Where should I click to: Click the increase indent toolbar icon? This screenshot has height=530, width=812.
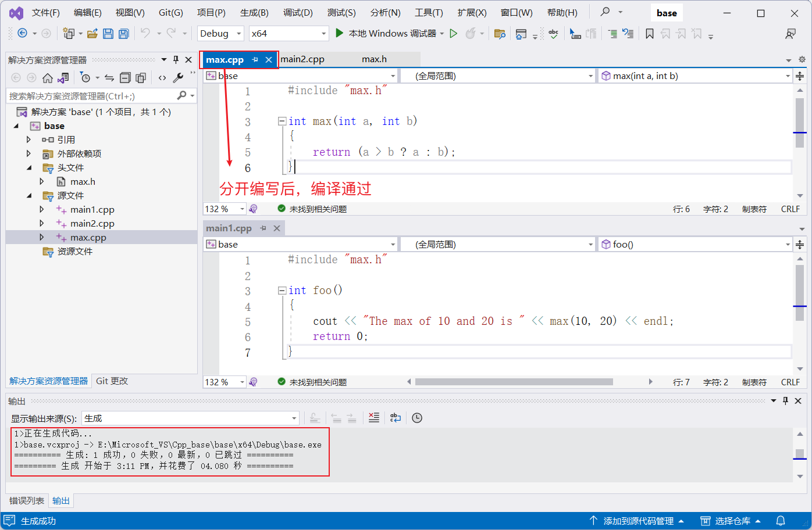point(612,34)
